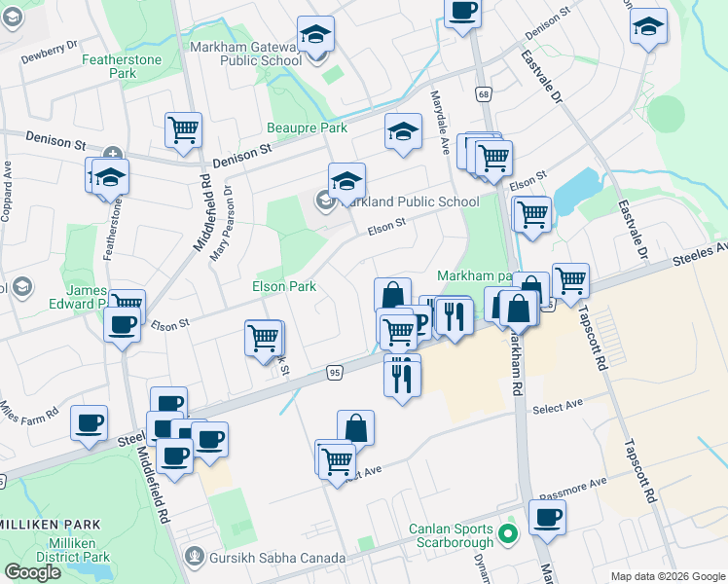Click the shopping cart marker below Elson St near the pond
This screenshot has width=728, height=584.
tap(533, 214)
